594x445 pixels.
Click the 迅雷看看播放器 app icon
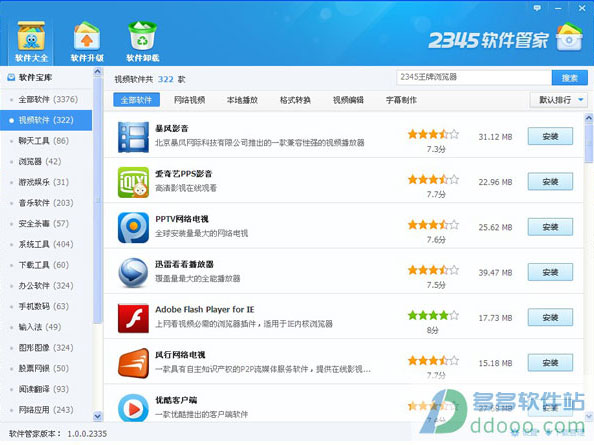tap(133, 273)
